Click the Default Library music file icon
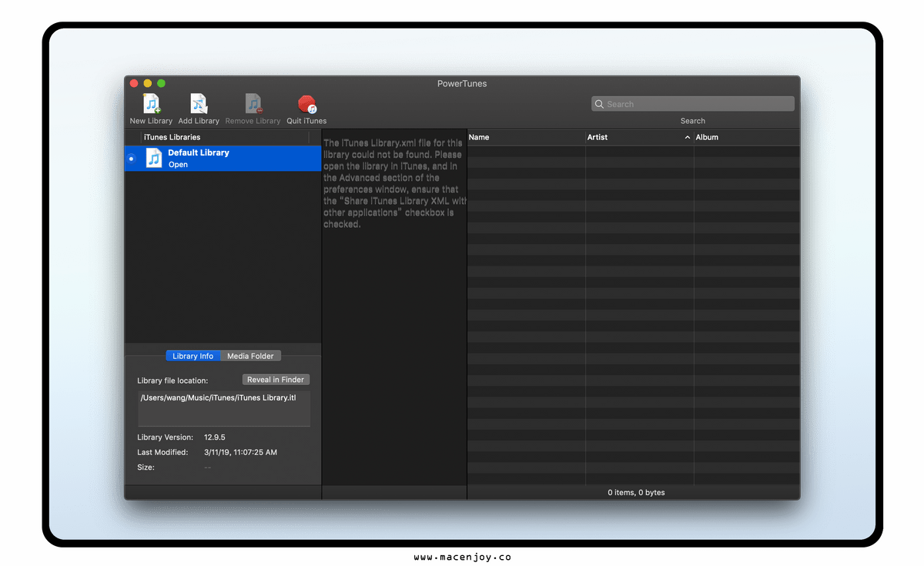 click(x=154, y=159)
